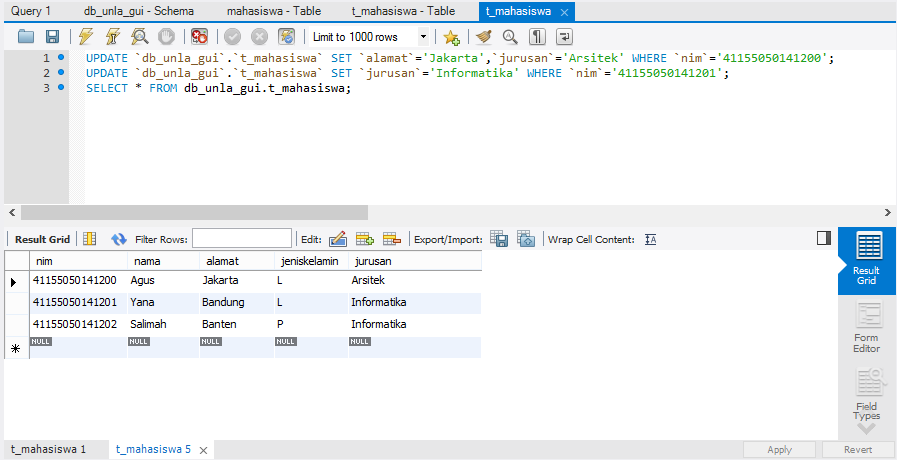Image resolution: width=897 pixels, height=460 pixels.
Task: Select cell with nim 41155050141200
Action: tap(78, 281)
